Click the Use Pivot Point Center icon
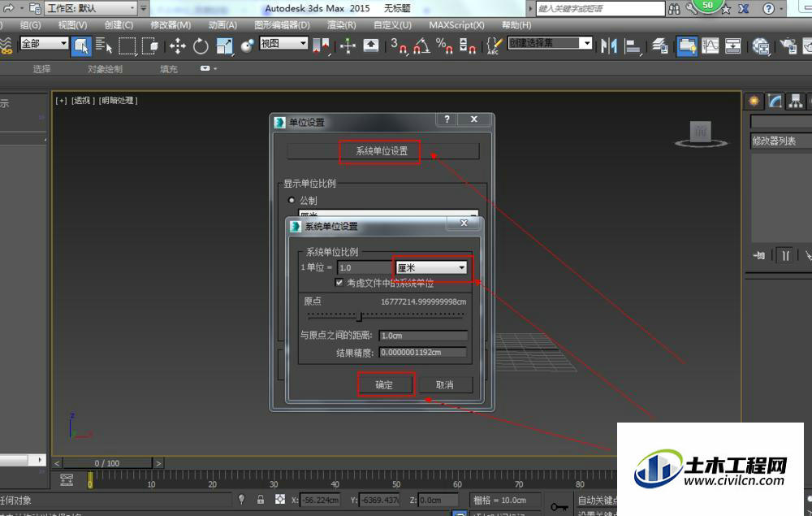This screenshot has width=812, height=516. [x=321, y=46]
